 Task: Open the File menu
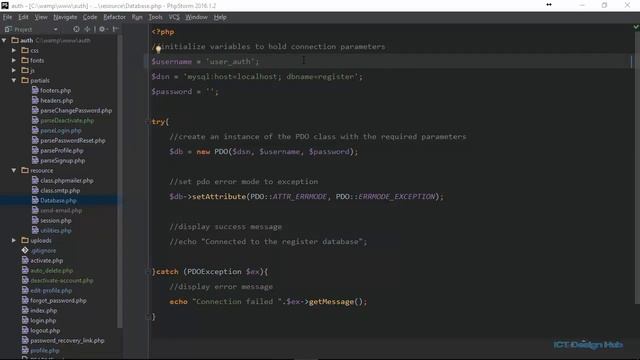[x=7, y=17]
